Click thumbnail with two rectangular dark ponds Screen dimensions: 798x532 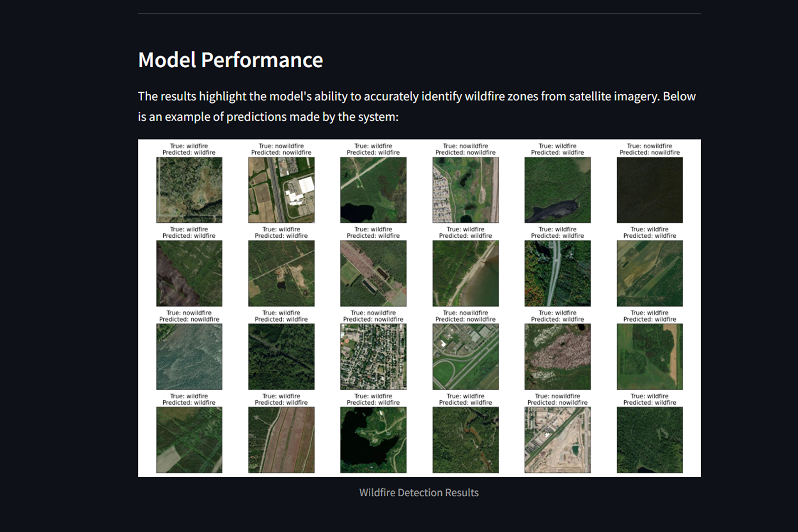click(373, 273)
